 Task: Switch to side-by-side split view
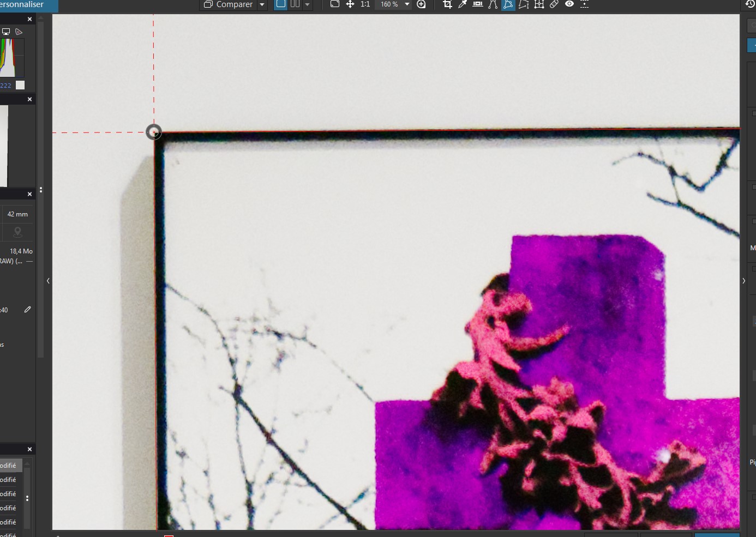[x=295, y=4]
